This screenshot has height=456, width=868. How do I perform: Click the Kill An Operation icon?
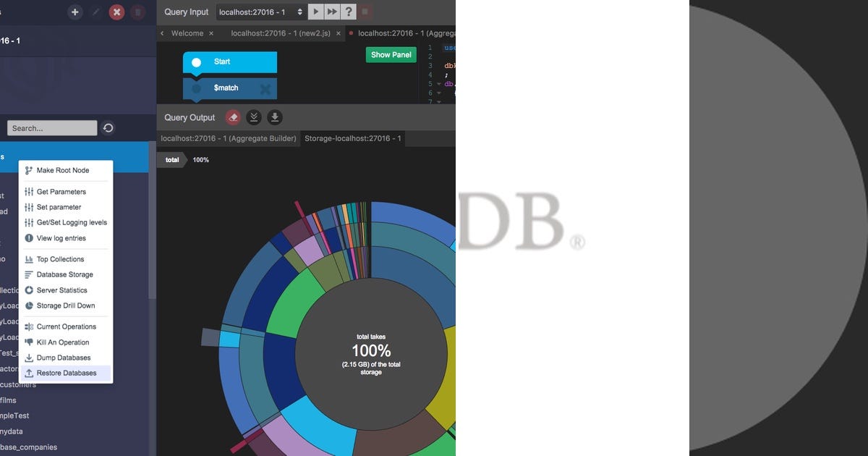click(29, 342)
